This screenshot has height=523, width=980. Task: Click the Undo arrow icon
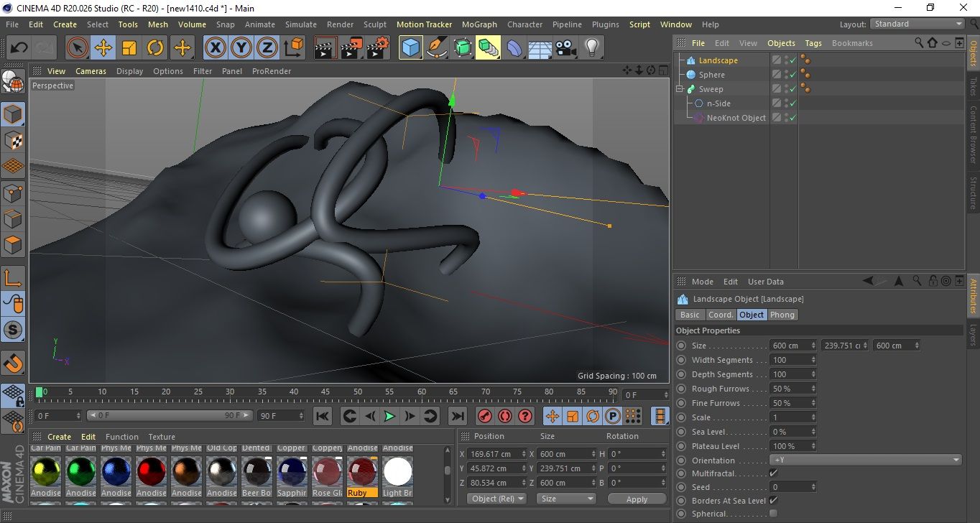pos(19,48)
